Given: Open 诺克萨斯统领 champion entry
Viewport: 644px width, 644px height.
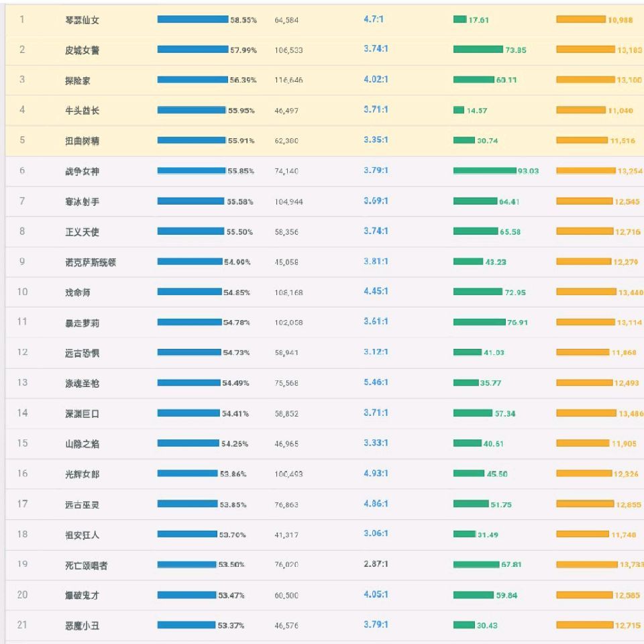Looking at the screenshot, I should click(91, 262).
